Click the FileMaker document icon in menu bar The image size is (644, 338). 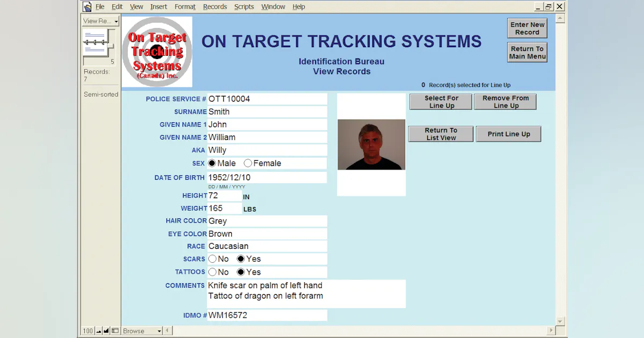click(x=86, y=6)
